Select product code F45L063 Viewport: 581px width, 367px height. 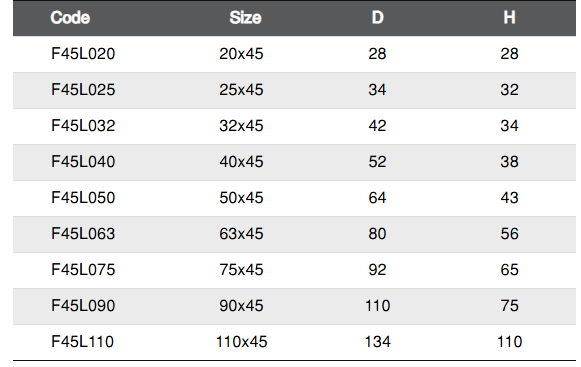[x=83, y=234]
